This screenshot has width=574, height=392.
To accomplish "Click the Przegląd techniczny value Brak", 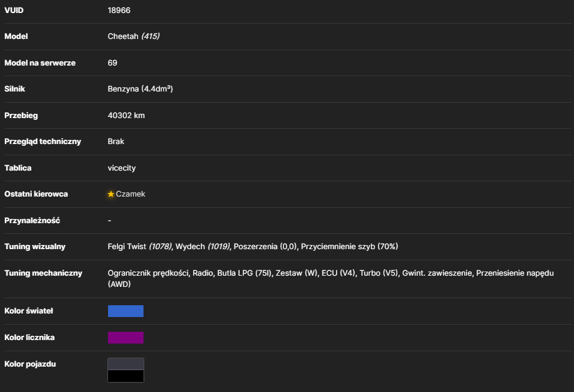I will point(116,141).
